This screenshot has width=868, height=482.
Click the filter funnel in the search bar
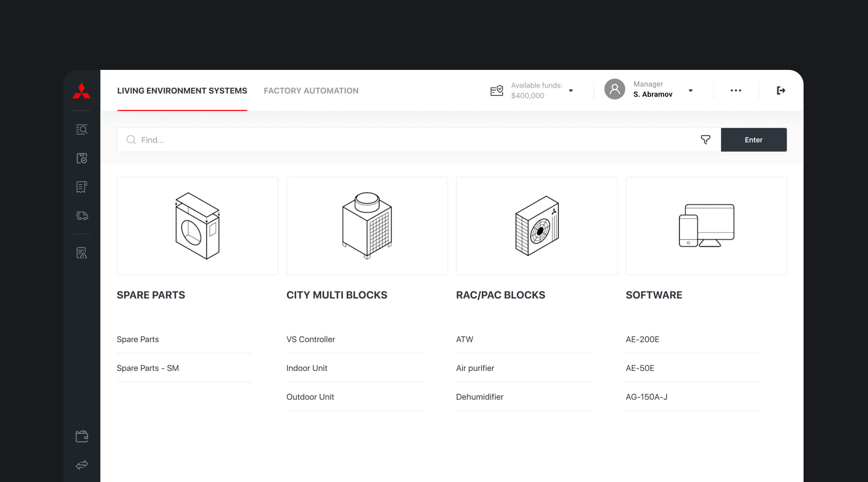click(705, 139)
